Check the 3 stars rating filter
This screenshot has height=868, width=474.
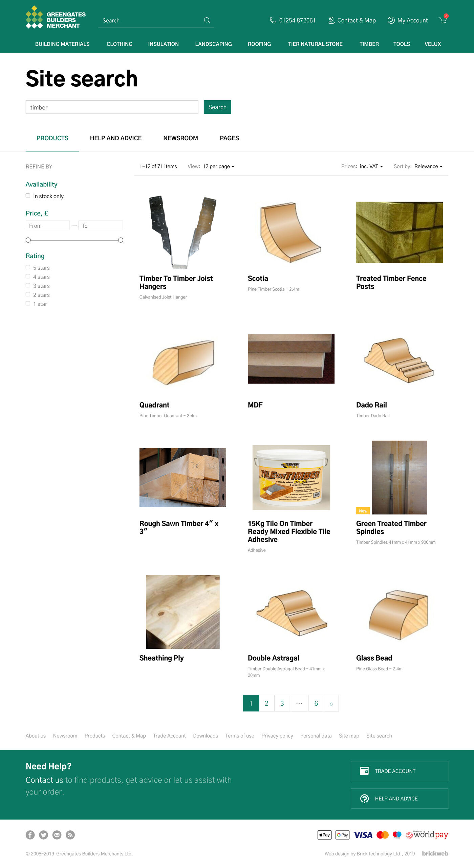click(28, 285)
